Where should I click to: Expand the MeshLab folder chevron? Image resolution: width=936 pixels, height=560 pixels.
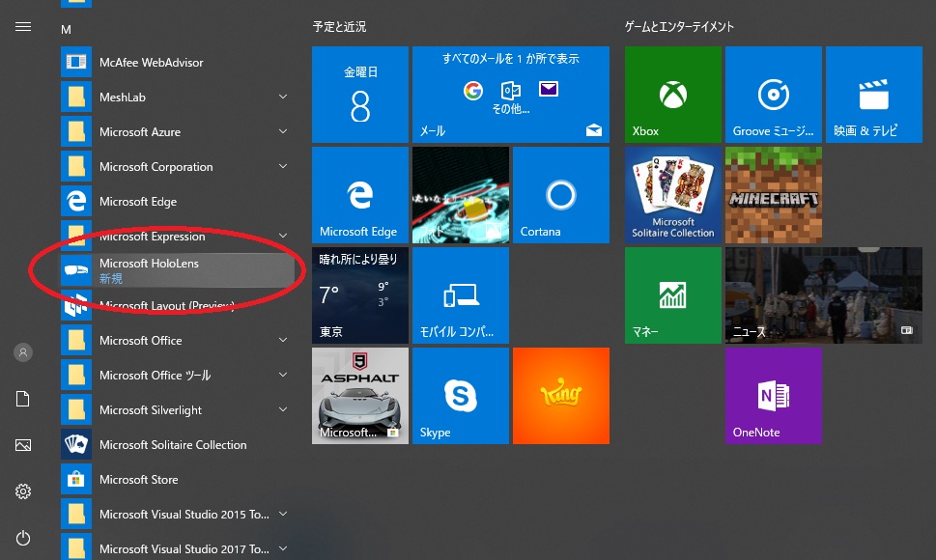pos(282,97)
